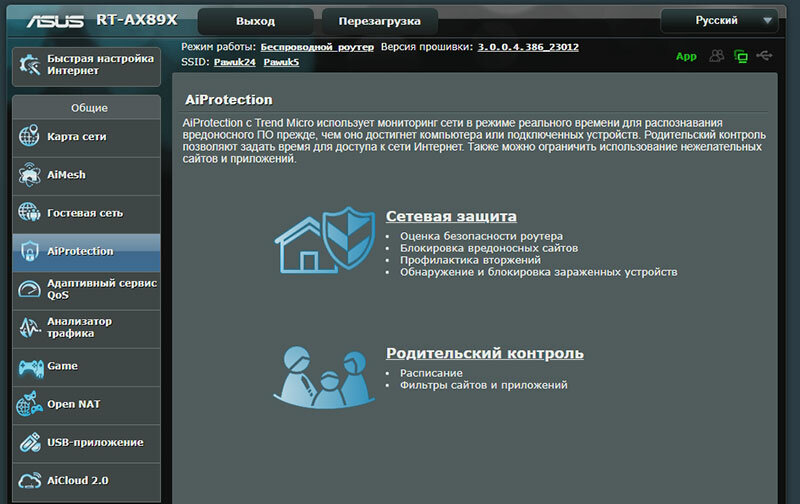The image size is (800, 504).
Task: Open AiCloud 2.0 menu item
Action: 86,482
